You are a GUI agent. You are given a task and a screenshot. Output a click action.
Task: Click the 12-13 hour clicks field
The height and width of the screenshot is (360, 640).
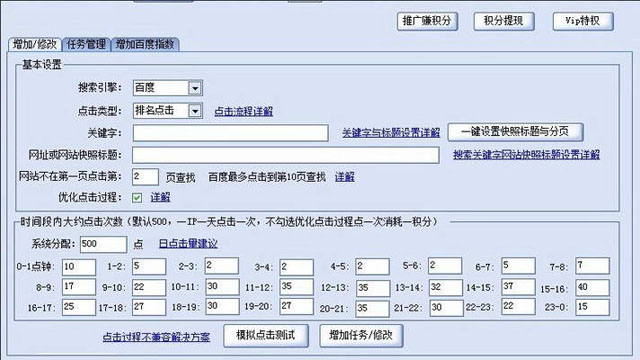(x=373, y=288)
